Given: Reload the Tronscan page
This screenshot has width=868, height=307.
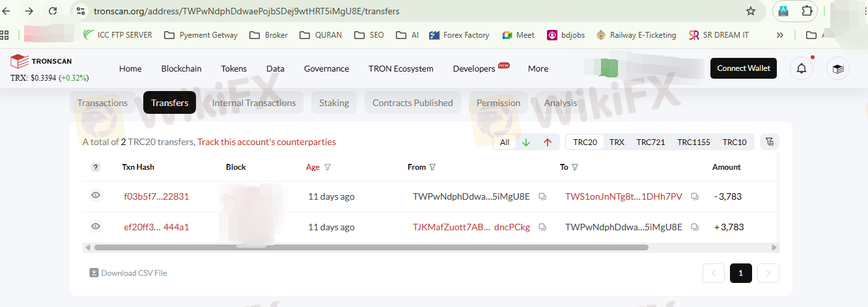Looking at the screenshot, I should 53,11.
